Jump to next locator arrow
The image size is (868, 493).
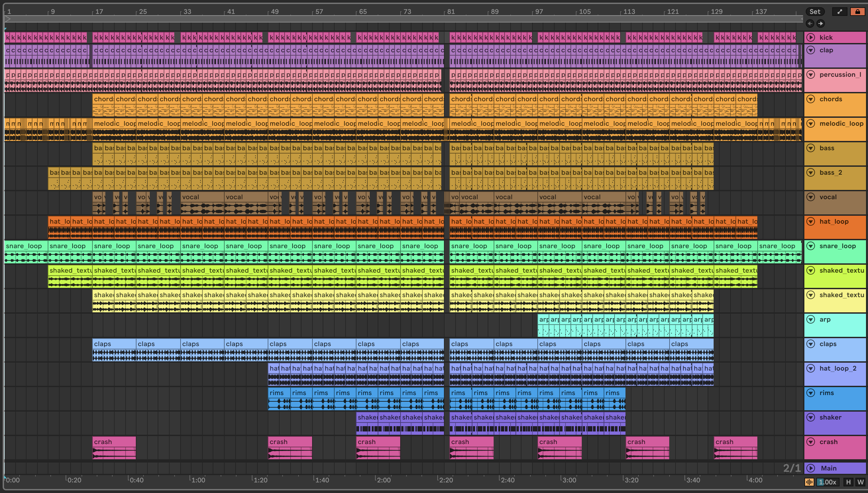820,23
